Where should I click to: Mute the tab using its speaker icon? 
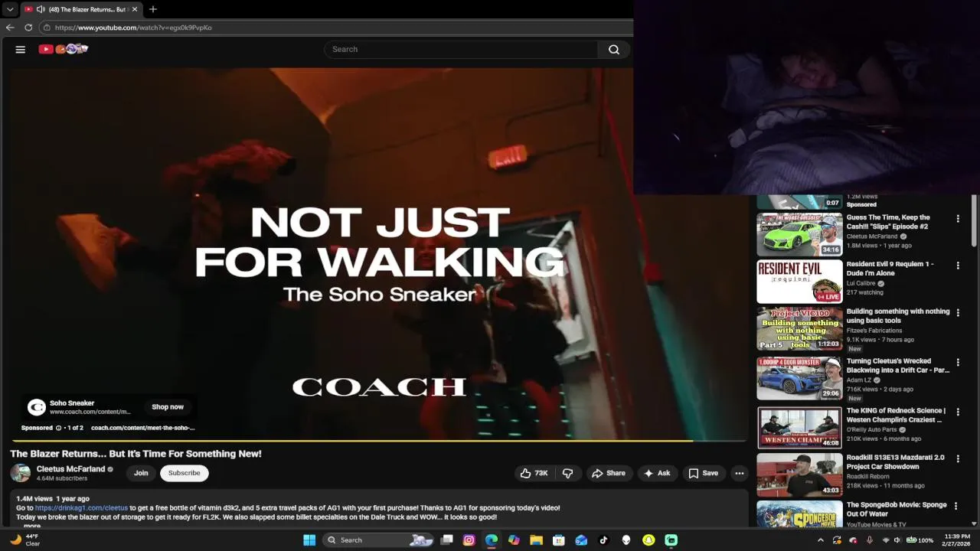coord(40,9)
